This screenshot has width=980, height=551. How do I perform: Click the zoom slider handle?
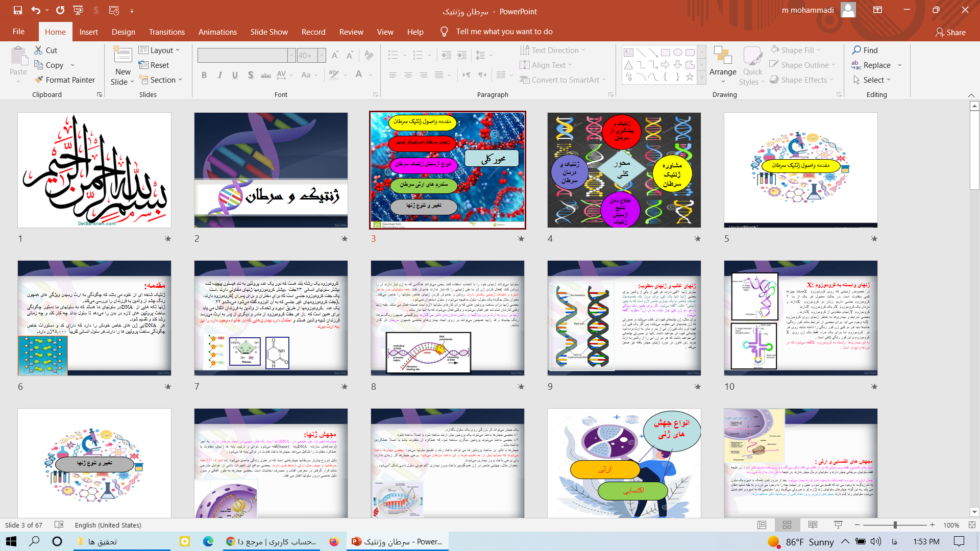tap(895, 525)
